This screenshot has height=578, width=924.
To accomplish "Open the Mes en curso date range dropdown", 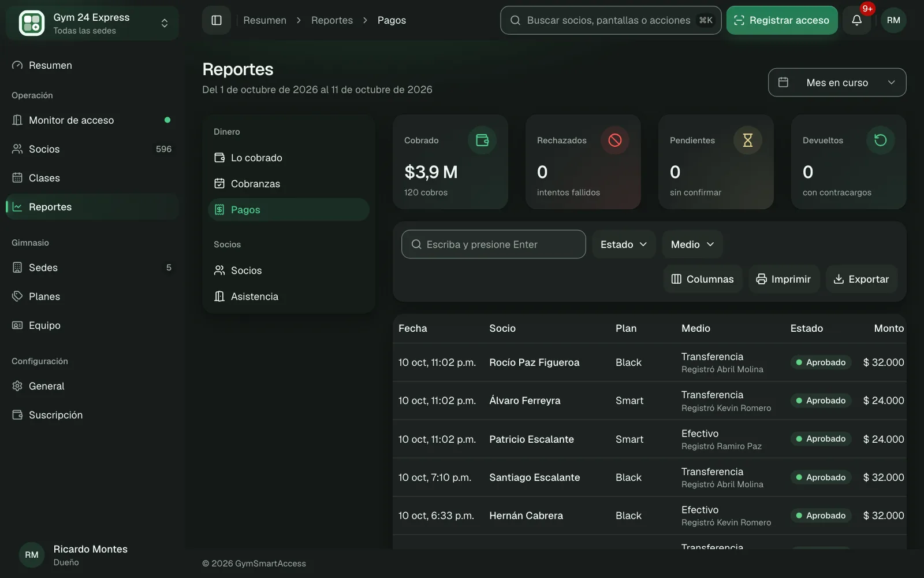I will [x=837, y=83].
